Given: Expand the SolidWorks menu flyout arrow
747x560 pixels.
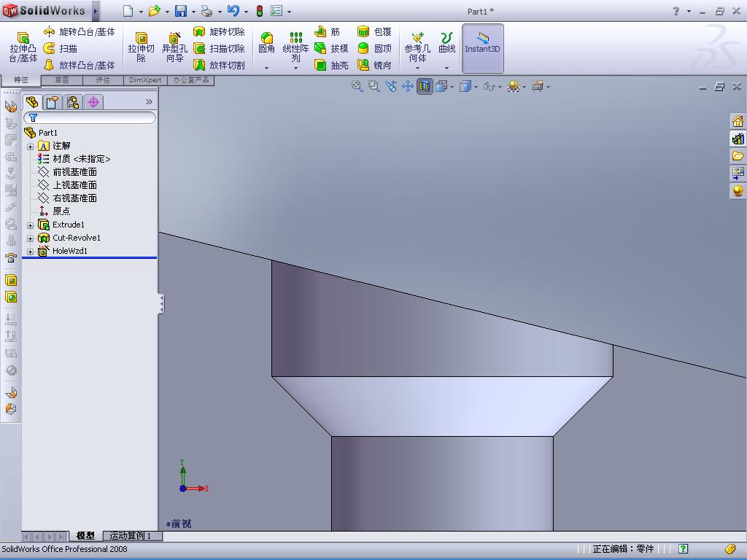Looking at the screenshot, I should [96, 11].
